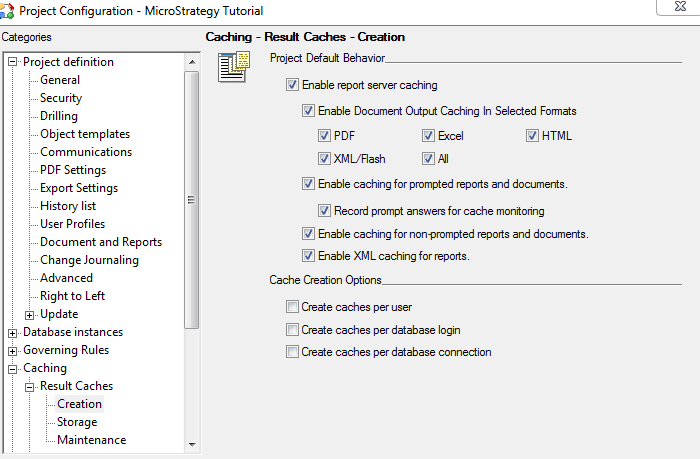This screenshot has width=700, height=459.
Task: Select Result Caches tree item
Action: point(76,386)
